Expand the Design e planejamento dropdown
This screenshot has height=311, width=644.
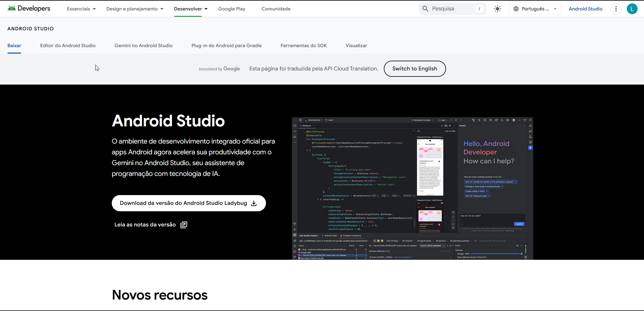(135, 9)
